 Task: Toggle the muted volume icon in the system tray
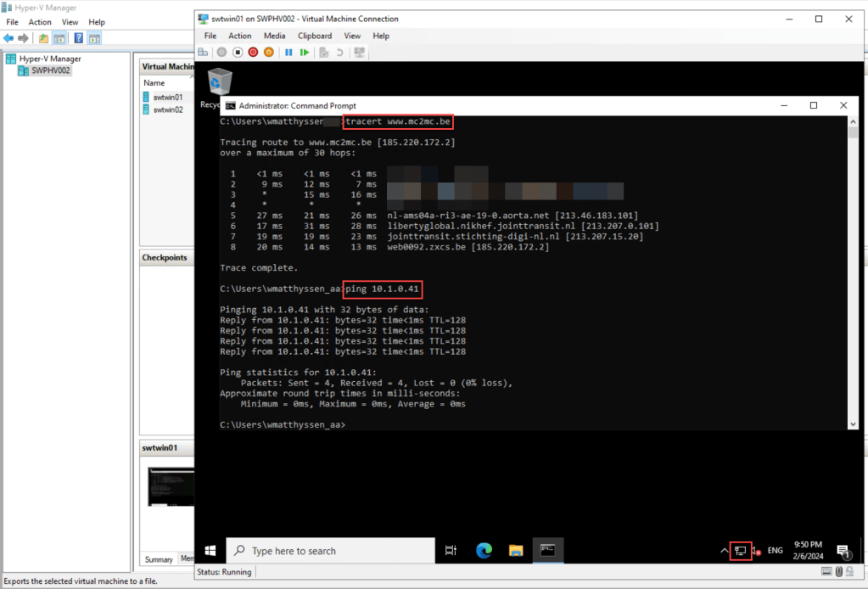point(757,551)
